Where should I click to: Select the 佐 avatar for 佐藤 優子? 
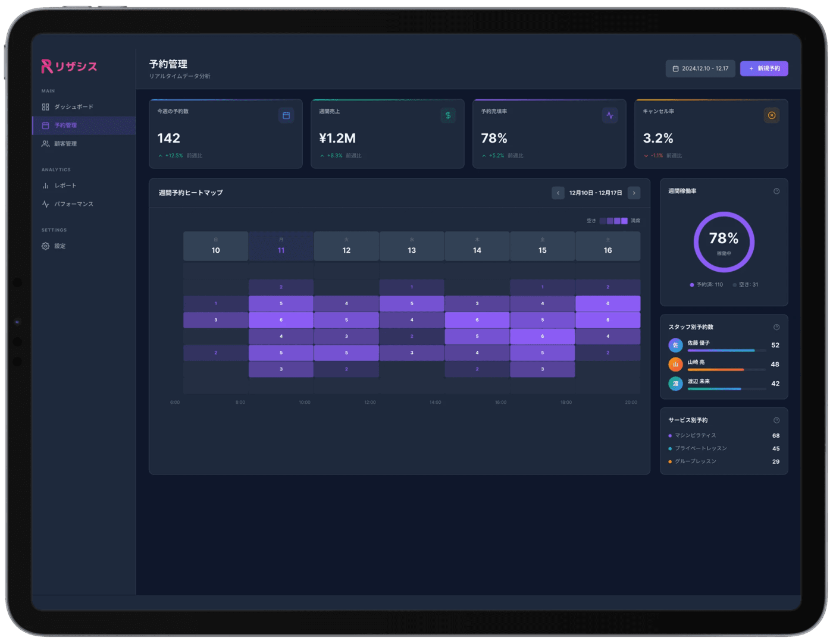point(675,345)
